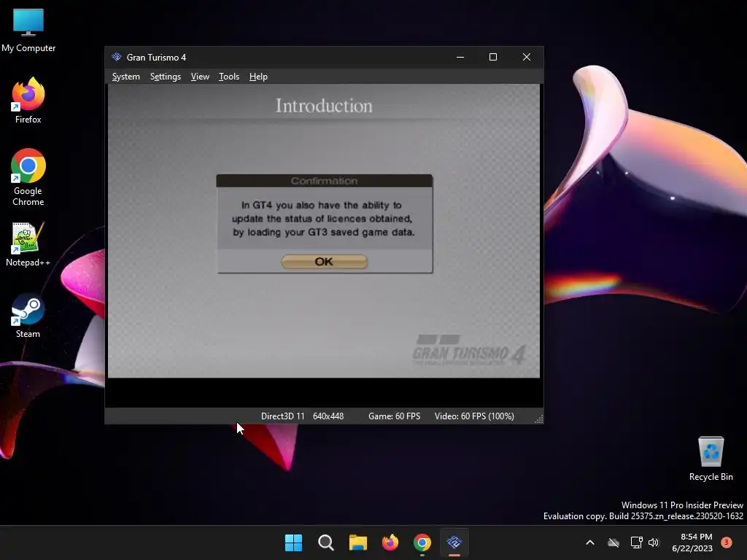This screenshot has height=560, width=747.
Task: Select the My Computer desktop icon
Action: click(x=28, y=30)
